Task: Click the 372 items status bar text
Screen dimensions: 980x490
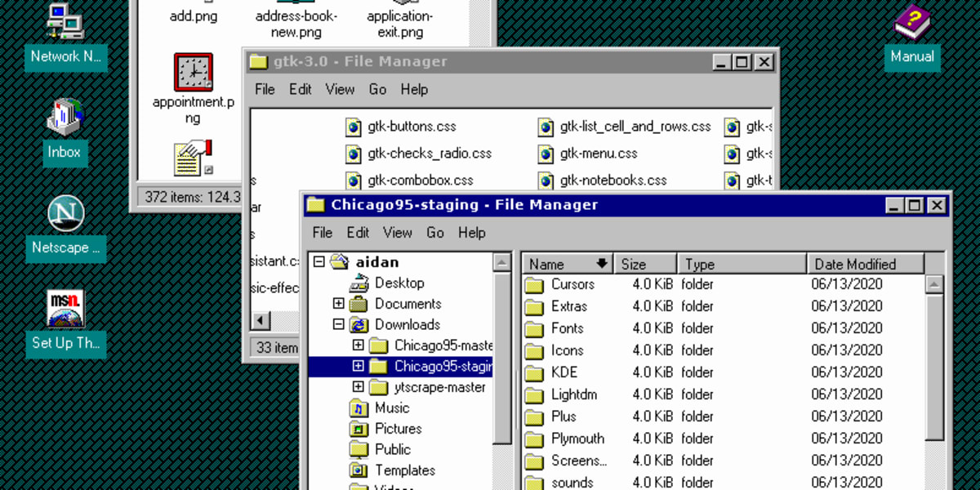Action: coord(194,197)
